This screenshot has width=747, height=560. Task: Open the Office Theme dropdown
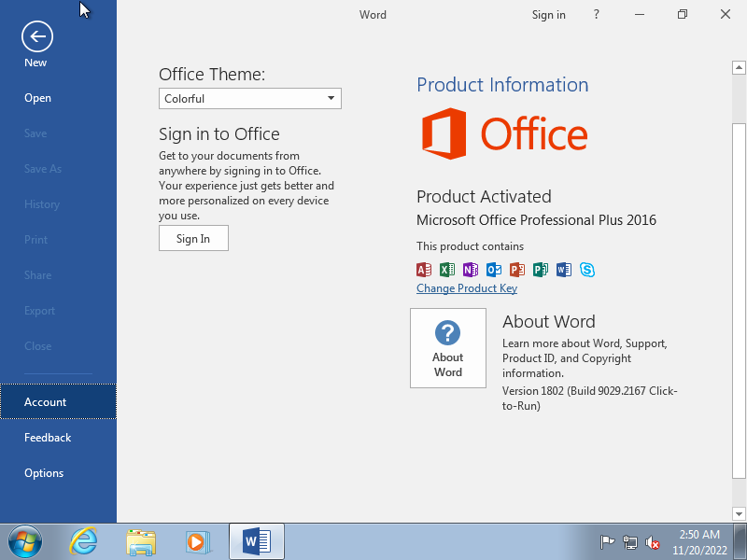pyautogui.click(x=250, y=99)
